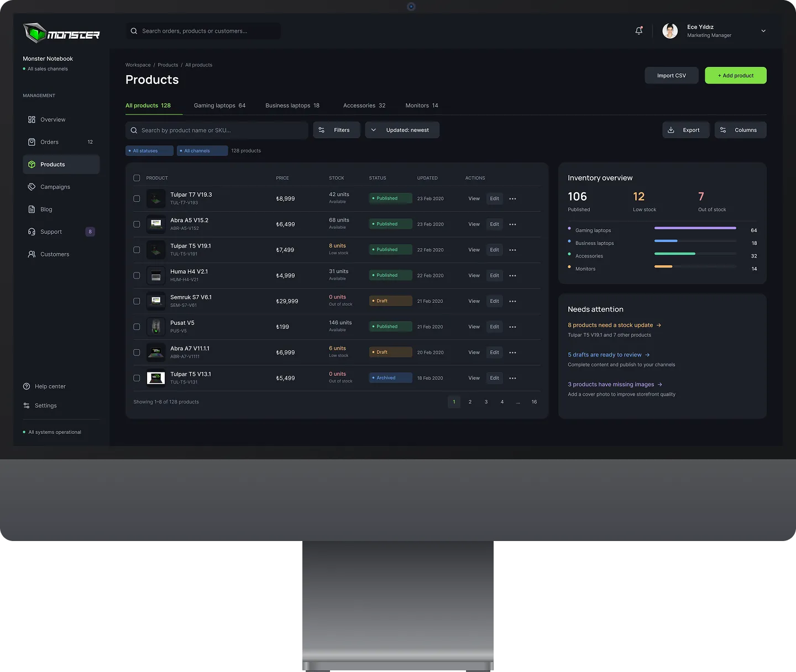Click the Semruk S7 V6.1 product thumbnail

pos(156,301)
